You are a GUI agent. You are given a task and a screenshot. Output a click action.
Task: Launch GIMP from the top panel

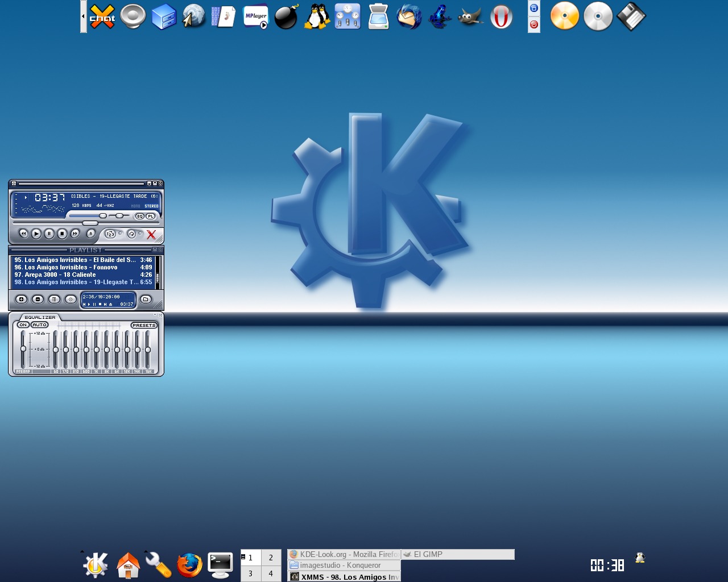coord(470,16)
